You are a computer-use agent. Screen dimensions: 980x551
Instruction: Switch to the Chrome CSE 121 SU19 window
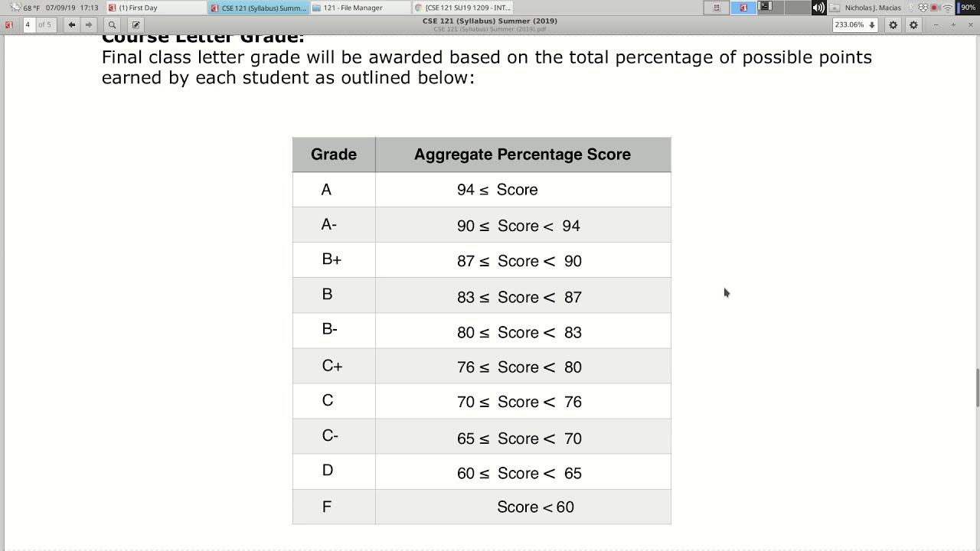463,8
